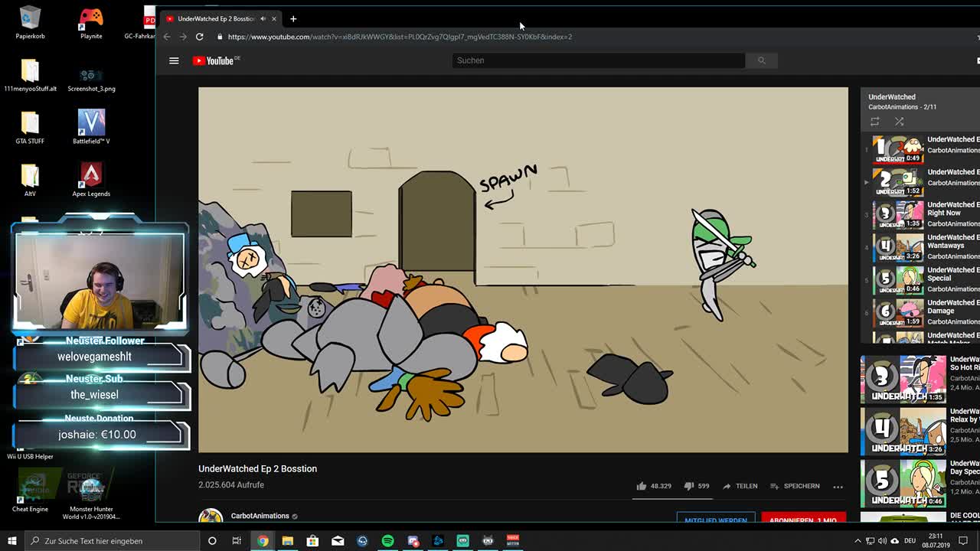The height and width of the screenshot is (551, 980).
Task: Open CarbotAnimations channel name link
Action: click(260, 516)
